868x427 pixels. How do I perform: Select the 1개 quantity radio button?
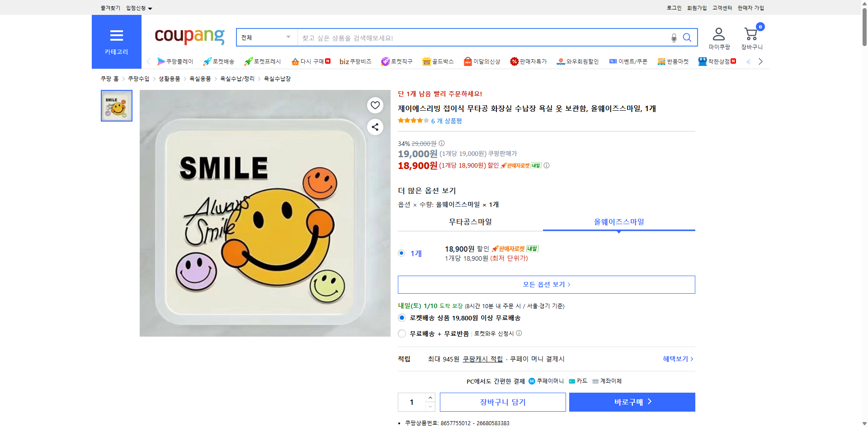[x=401, y=253]
